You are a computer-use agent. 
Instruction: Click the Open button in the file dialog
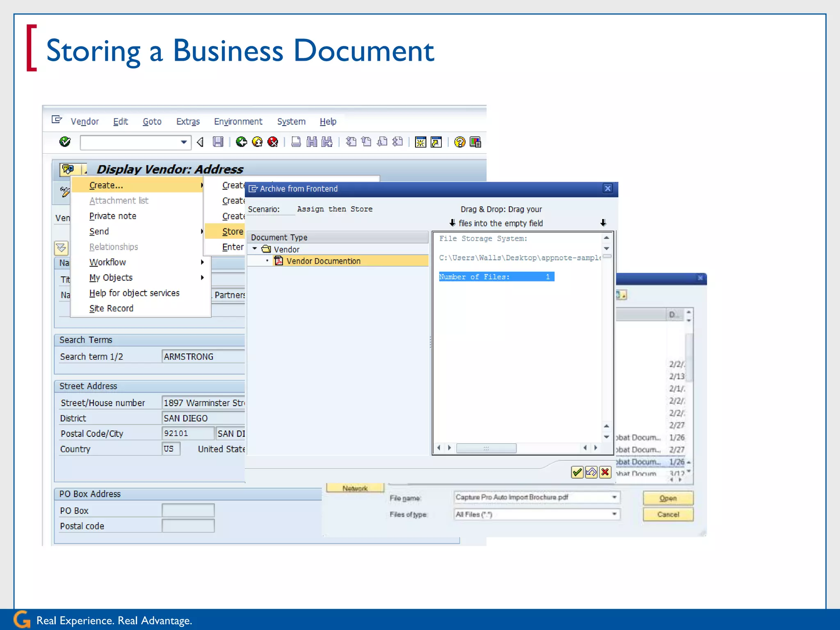[x=668, y=498]
